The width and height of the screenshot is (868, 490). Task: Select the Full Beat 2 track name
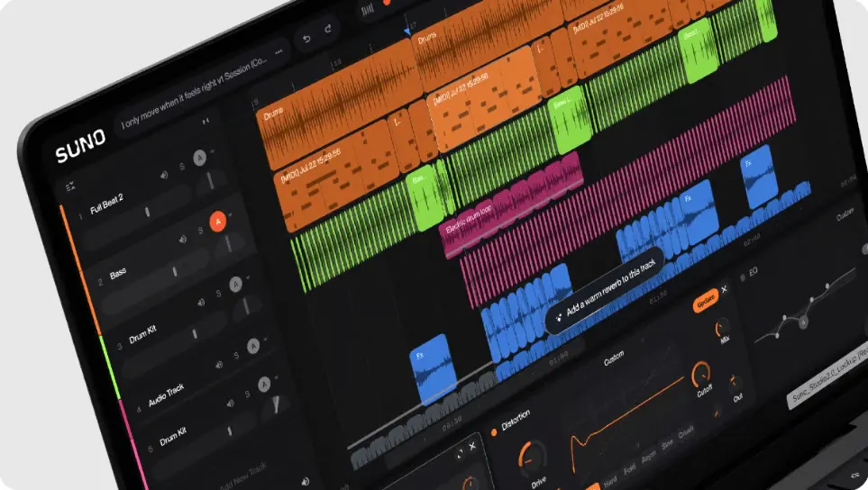tap(107, 205)
